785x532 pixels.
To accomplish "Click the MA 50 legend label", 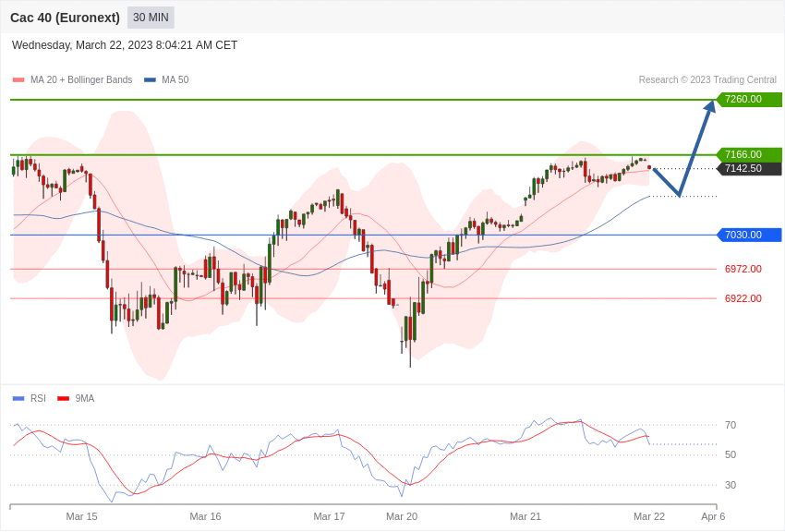I will [175, 79].
